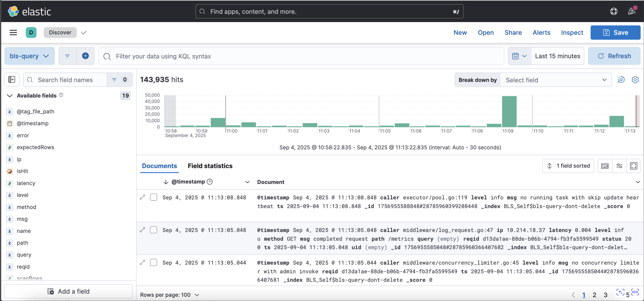The height and width of the screenshot is (301, 644).
Task: Open the @timestamp column options chevron
Action: click(247, 182)
